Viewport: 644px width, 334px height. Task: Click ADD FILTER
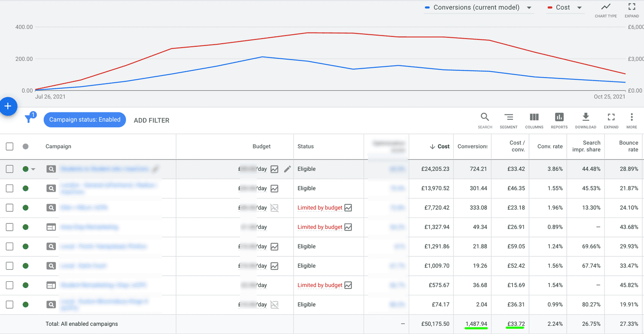coord(151,120)
